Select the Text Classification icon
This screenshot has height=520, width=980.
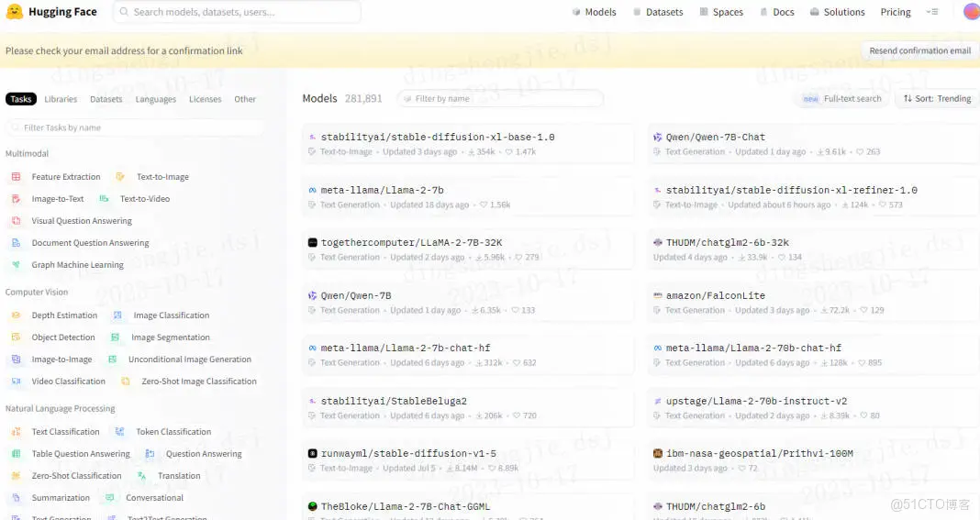pos(17,432)
